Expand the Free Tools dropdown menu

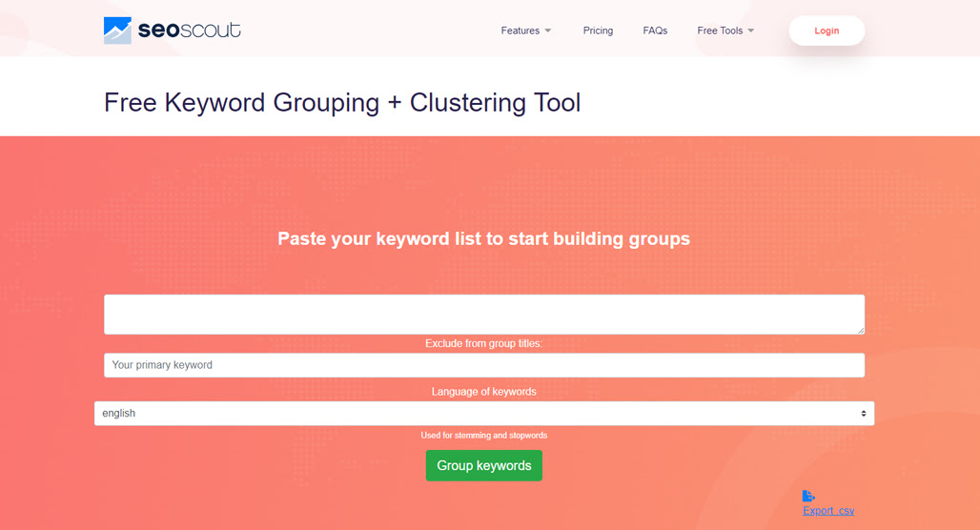coord(725,31)
